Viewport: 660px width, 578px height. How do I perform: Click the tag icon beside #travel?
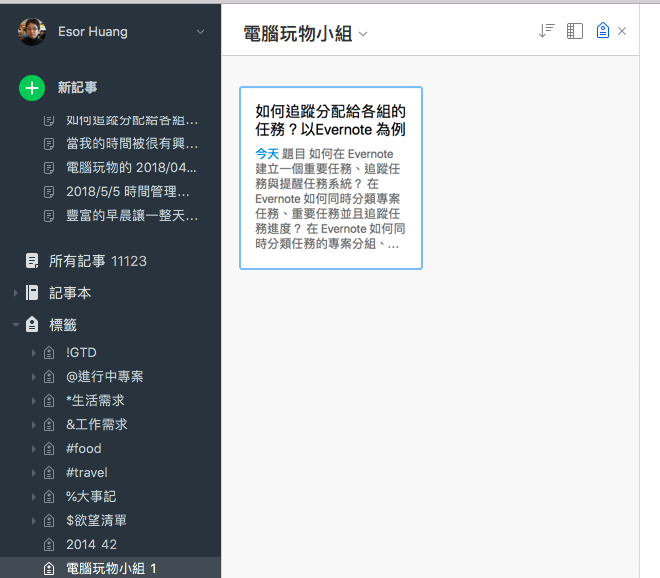(49, 473)
